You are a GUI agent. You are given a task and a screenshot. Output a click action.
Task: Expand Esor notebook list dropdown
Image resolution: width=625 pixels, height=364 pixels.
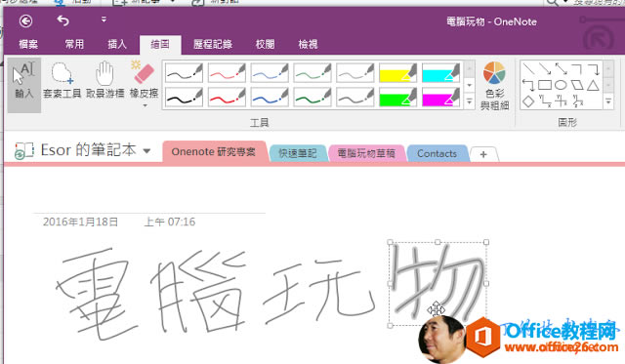146,151
